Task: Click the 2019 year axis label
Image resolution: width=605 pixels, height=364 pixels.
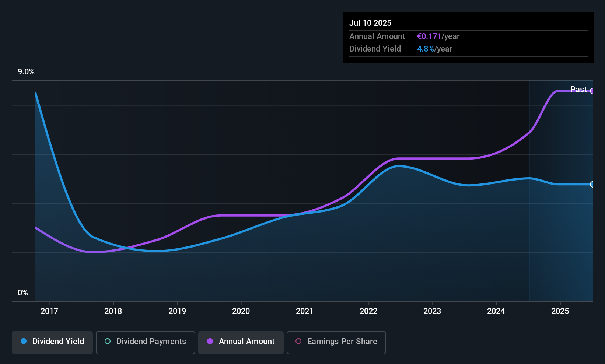Action: tap(177, 311)
